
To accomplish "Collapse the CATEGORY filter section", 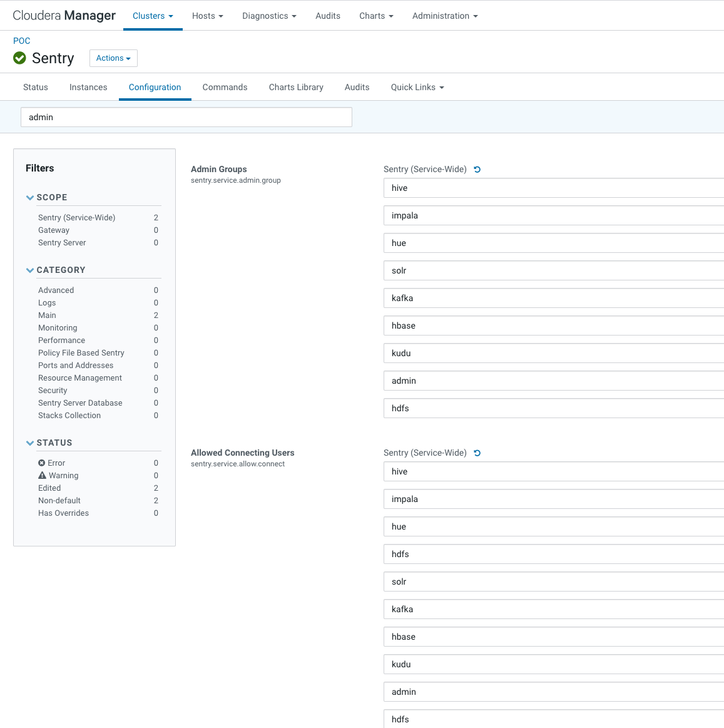I will coord(29,270).
